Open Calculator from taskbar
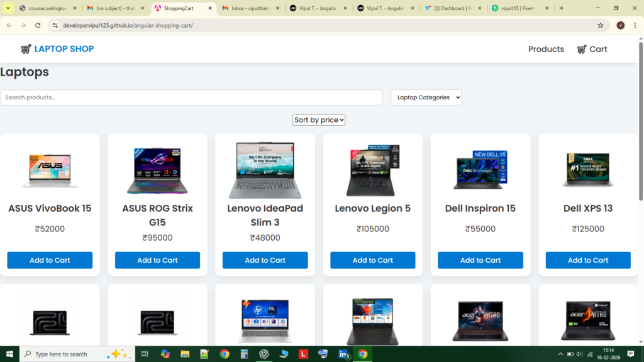Viewport: 644px width, 362px height. 244,354
